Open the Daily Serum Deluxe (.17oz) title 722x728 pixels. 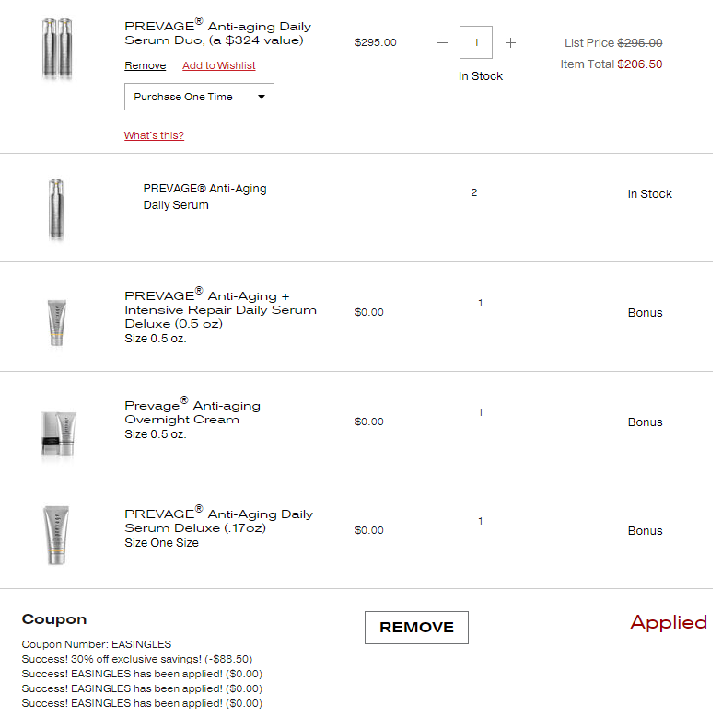coord(219,520)
